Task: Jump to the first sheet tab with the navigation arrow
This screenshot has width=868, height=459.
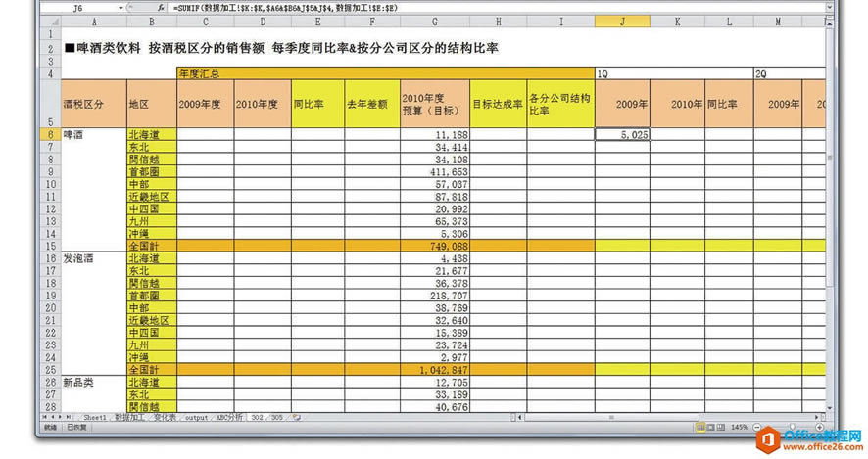Action: point(45,418)
